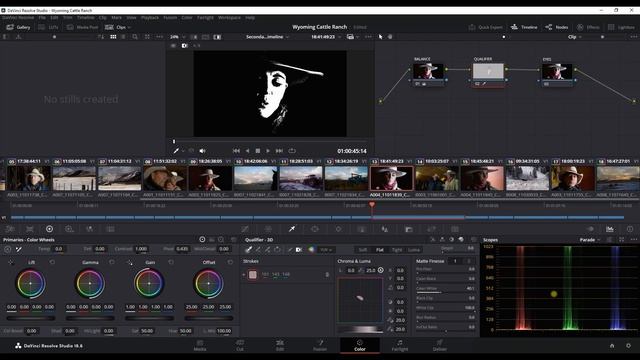Open project settings gear icon
This screenshot has height=360, width=640.
click(x=628, y=346)
